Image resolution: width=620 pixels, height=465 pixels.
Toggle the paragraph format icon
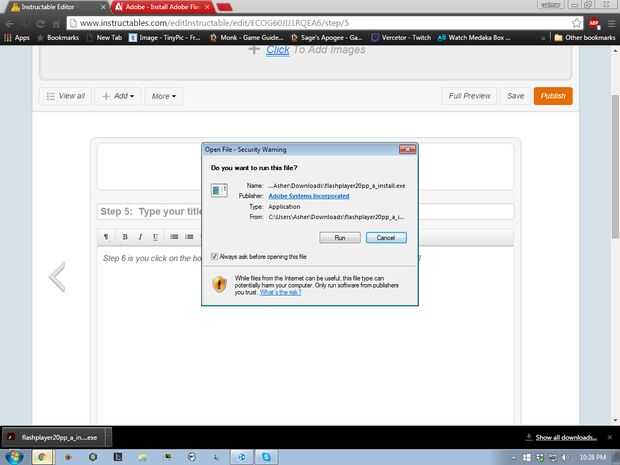tap(106, 237)
